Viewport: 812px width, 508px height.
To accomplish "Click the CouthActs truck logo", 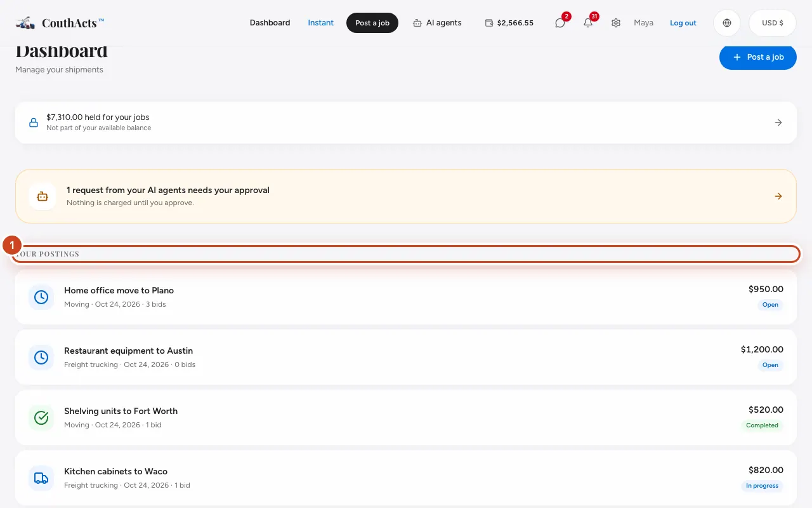I will [25, 23].
